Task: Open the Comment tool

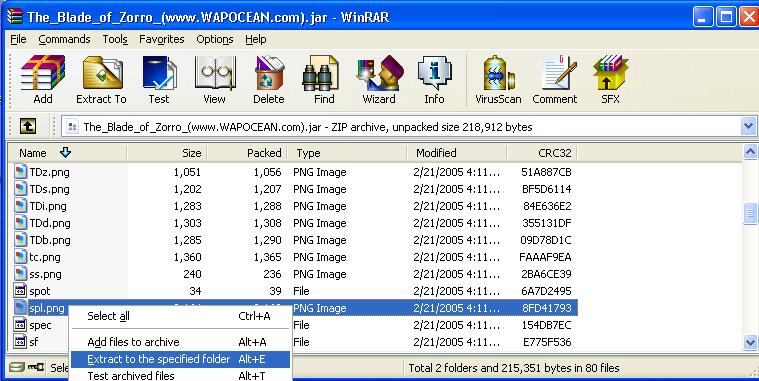Action: [x=555, y=79]
